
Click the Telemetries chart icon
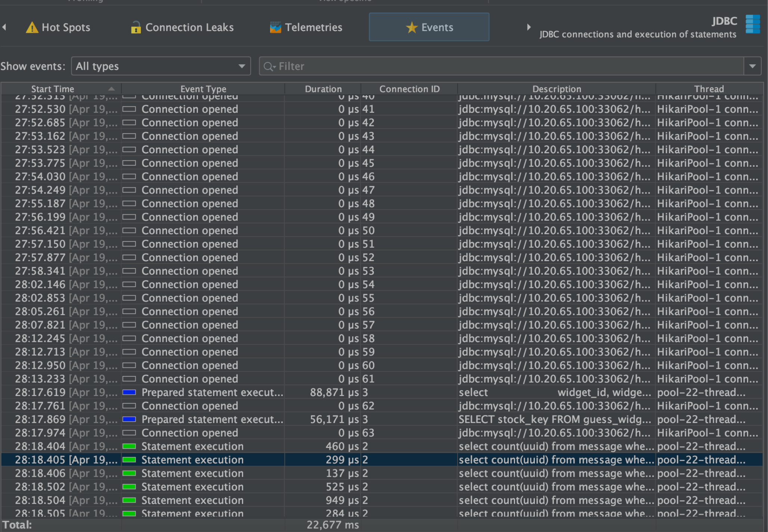275,27
